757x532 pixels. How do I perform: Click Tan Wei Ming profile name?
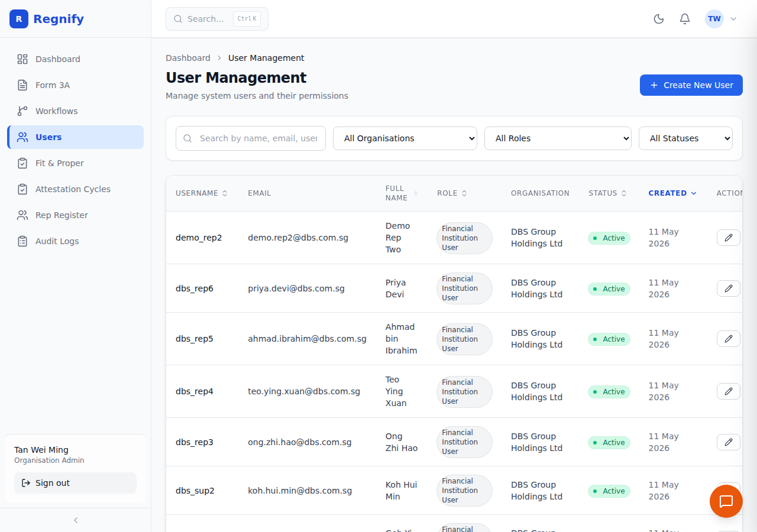(x=41, y=450)
